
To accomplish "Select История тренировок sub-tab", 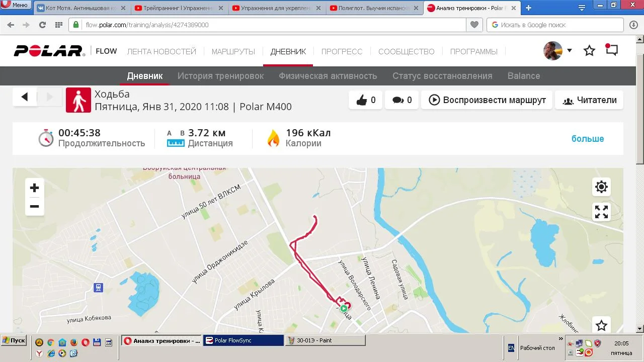I will coord(220,76).
